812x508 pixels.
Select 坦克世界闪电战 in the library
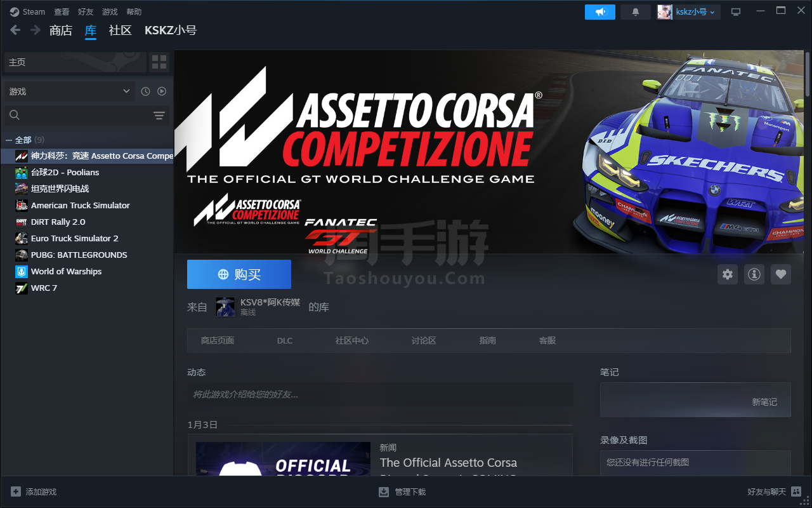pyautogui.click(x=87, y=189)
